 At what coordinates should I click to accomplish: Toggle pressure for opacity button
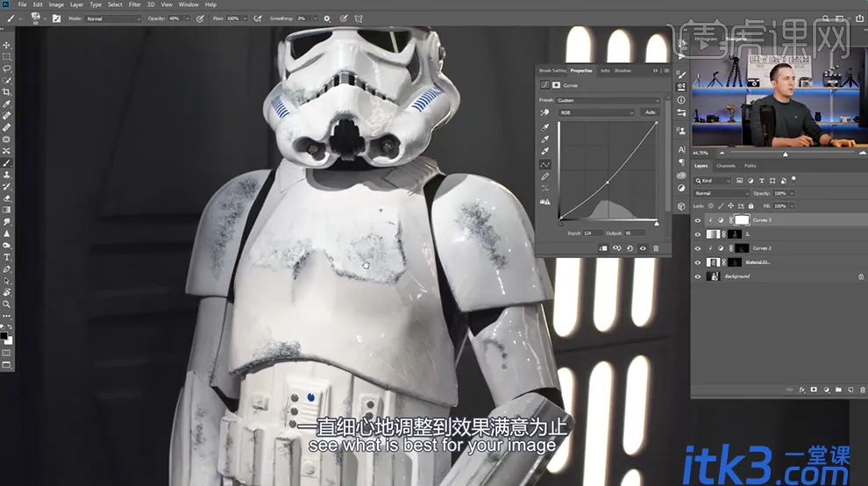200,18
